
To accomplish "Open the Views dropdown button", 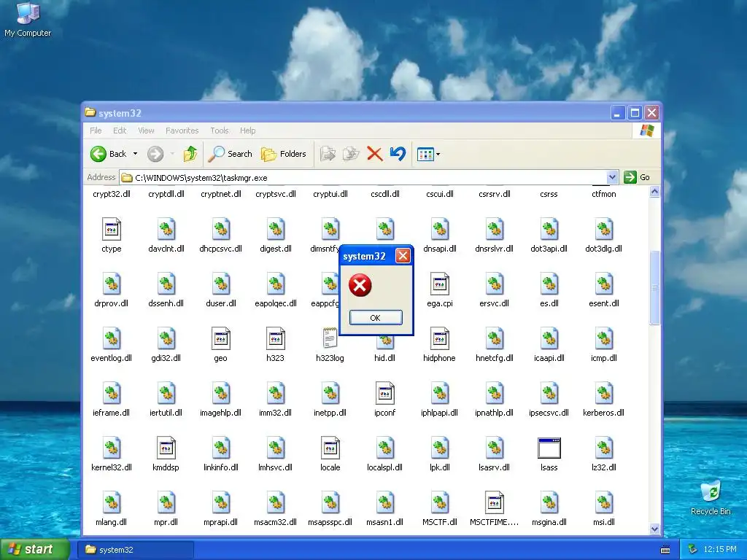I will (428, 154).
